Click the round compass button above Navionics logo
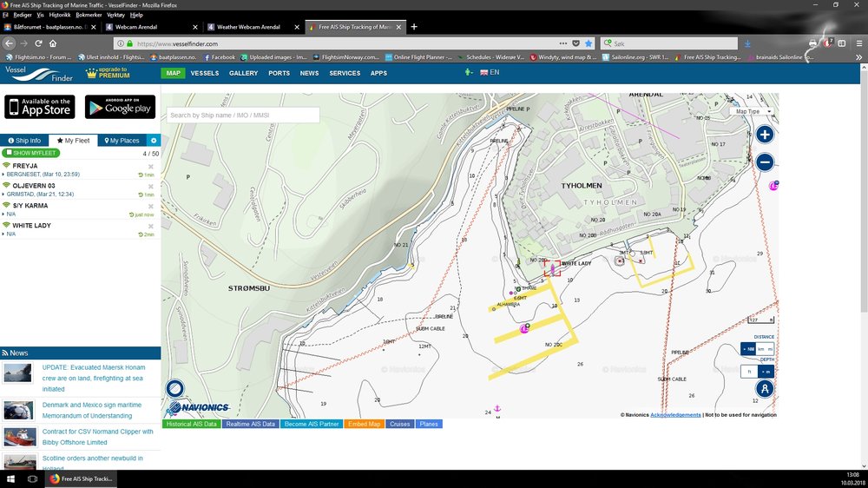The width and height of the screenshot is (868, 488). click(x=175, y=388)
